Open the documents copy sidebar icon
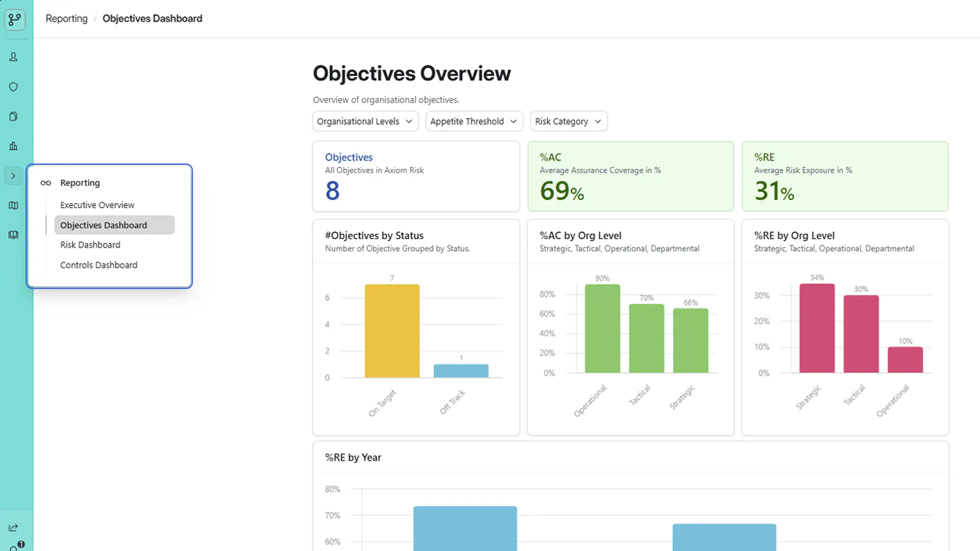Viewport: 980px width, 551px height. pyautogui.click(x=13, y=116)
